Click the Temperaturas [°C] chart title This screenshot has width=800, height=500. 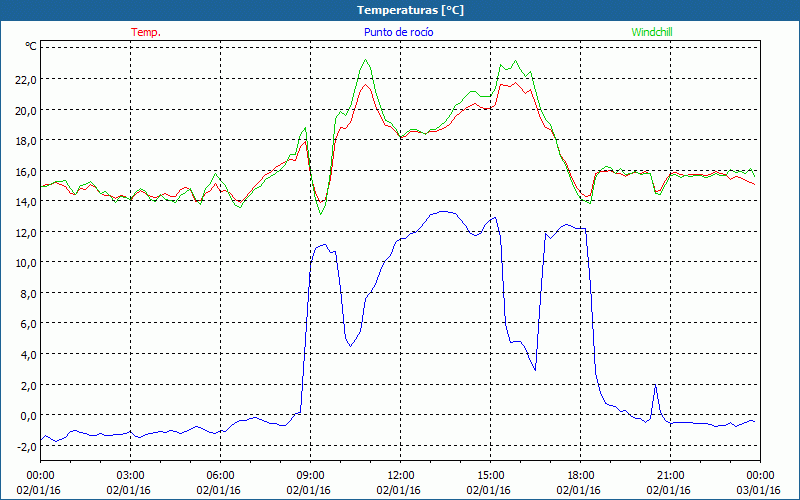tap(410, 10)
